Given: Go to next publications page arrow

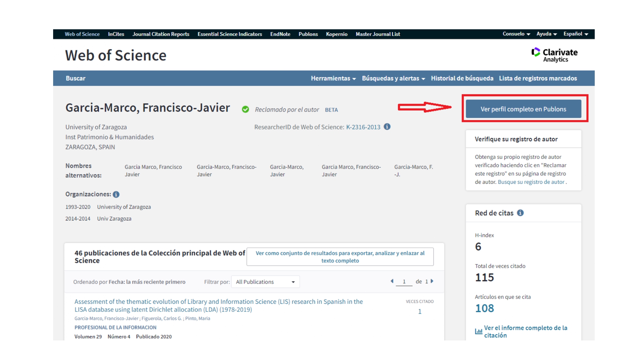Looking at the screenshot, I should 432,281.
